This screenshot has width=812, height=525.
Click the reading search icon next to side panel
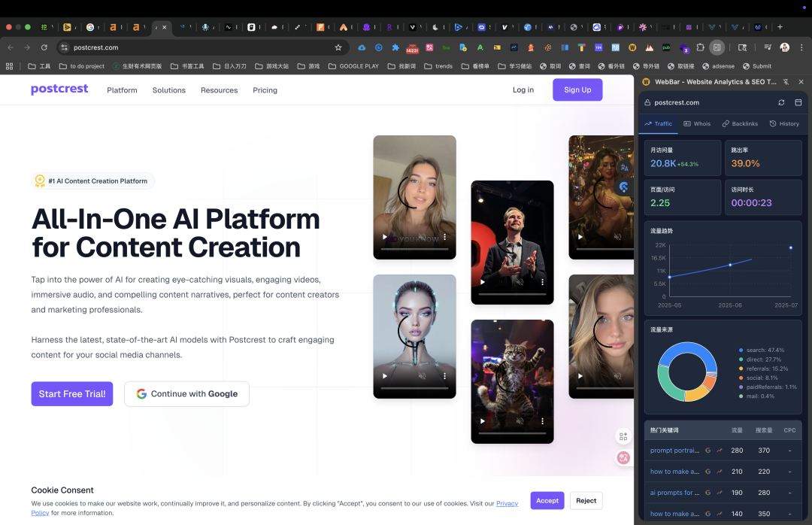tap(742, 47)
